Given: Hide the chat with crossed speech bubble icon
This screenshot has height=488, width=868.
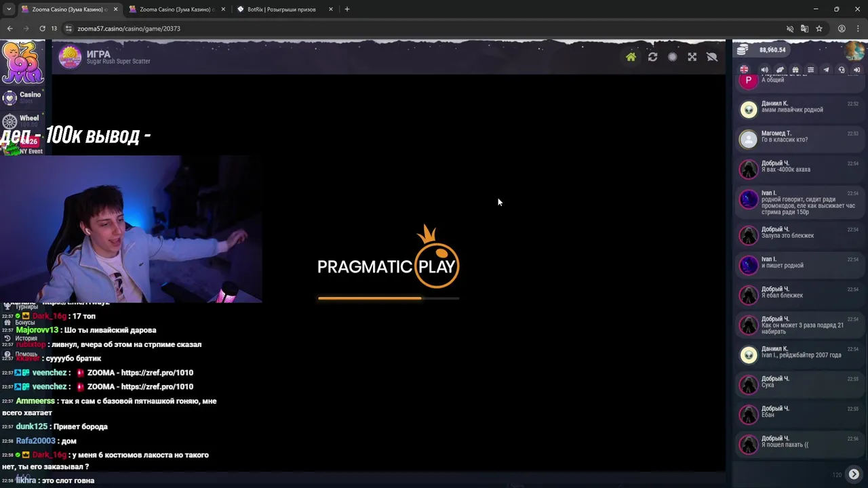Looking at the screenshot, I should pos(712,57).
